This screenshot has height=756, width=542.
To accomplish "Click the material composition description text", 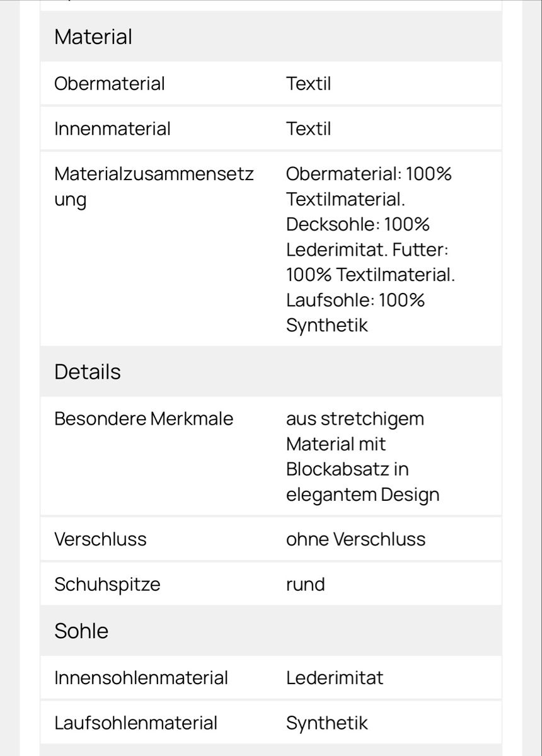I will [371, 249].
